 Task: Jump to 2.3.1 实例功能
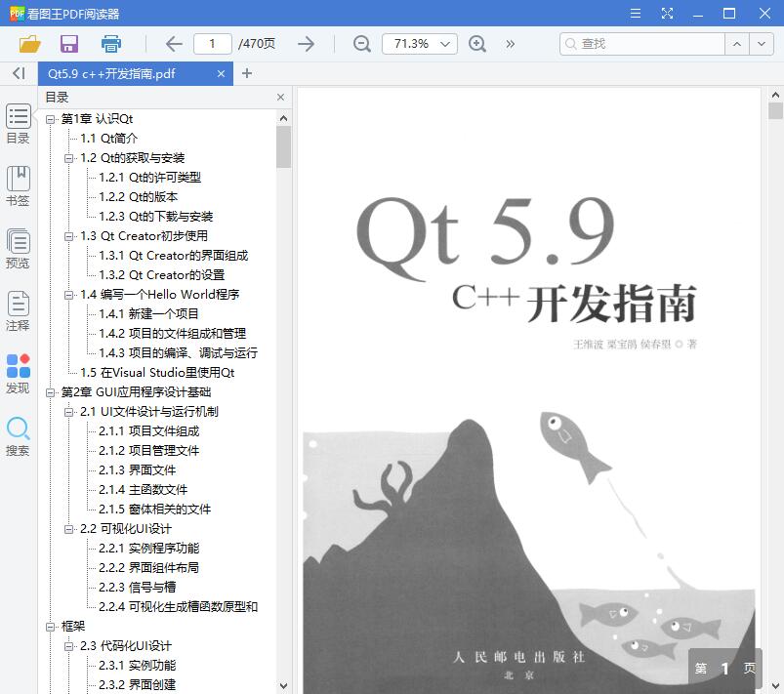pyautogui.click(x=137, y=665)
